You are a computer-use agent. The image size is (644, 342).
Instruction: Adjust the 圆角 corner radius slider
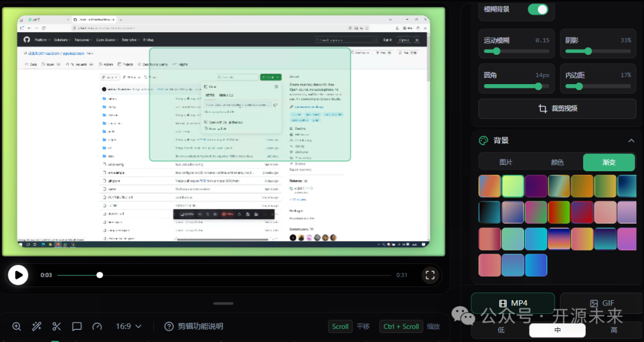[516, 87]
